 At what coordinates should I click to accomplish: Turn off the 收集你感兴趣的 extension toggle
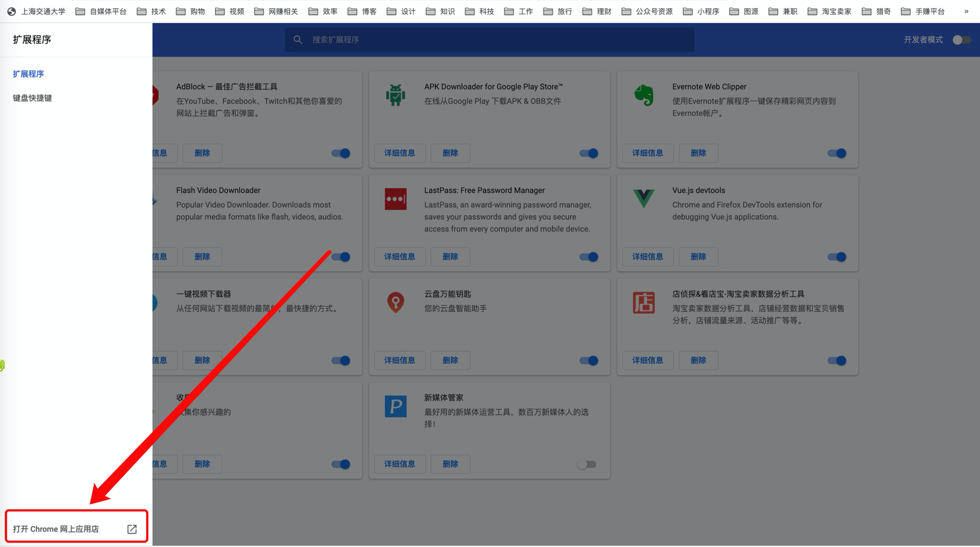point(341,464)
